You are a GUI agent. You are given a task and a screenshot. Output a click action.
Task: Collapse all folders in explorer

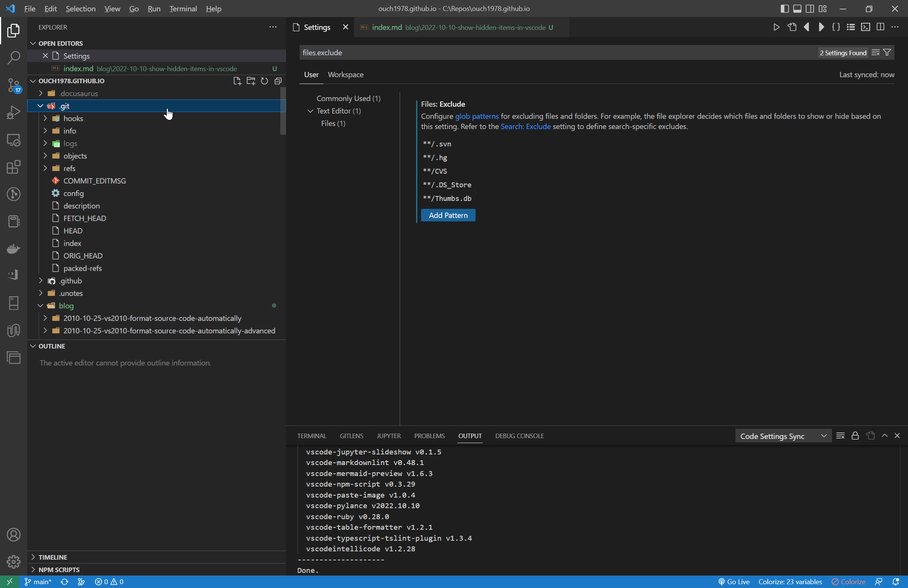tap(278, 81)
